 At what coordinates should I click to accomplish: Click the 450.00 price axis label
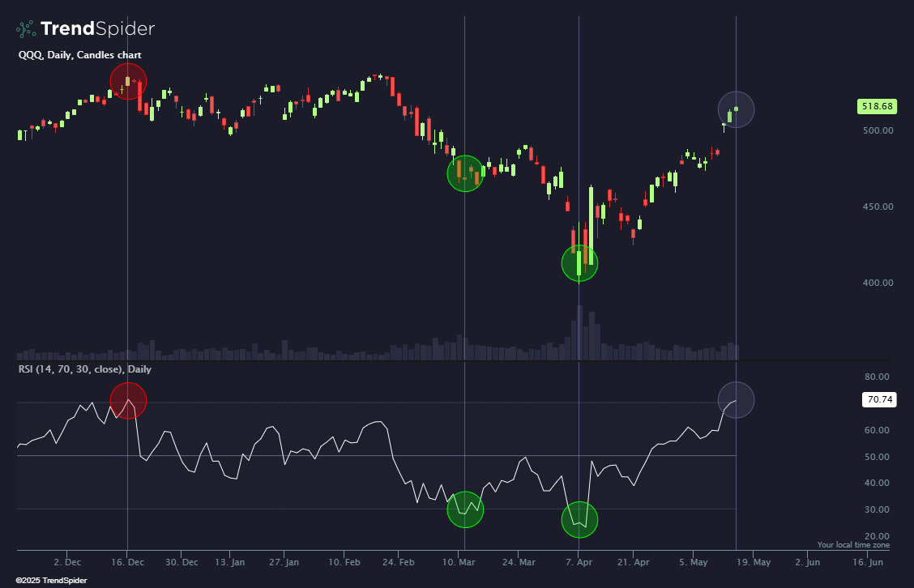pyautogui.click(x=878, y=207)
